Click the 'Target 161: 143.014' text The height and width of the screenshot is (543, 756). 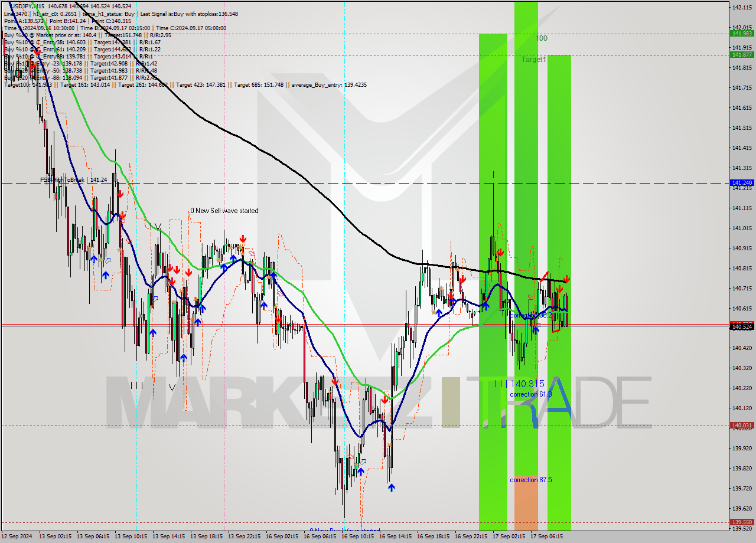86,85
